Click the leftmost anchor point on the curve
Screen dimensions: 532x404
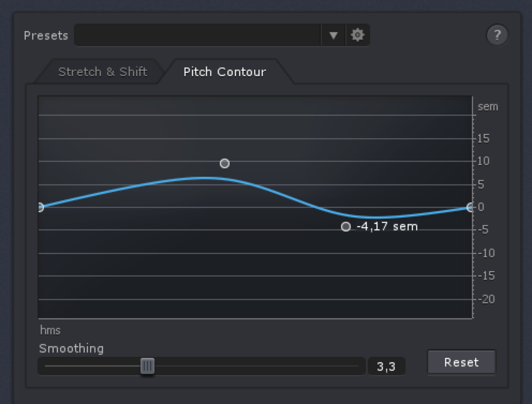point(40,207)
